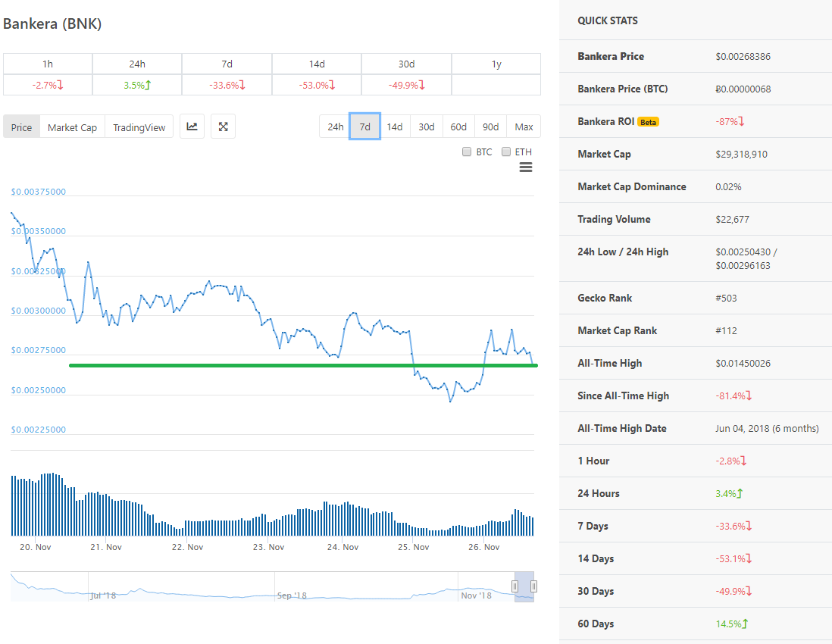Open the TradingView tab
This screenshot has height=644, width=832.
139,127
